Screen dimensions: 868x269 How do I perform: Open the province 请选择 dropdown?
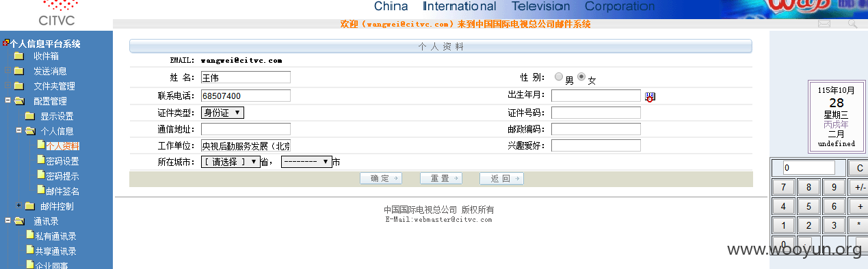231,162
